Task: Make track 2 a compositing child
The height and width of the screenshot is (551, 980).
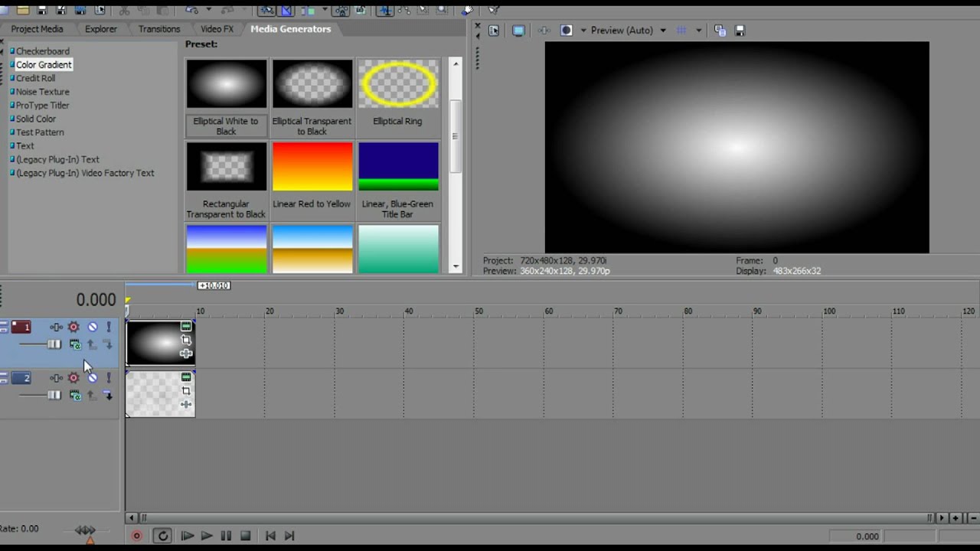Action: 108,396
